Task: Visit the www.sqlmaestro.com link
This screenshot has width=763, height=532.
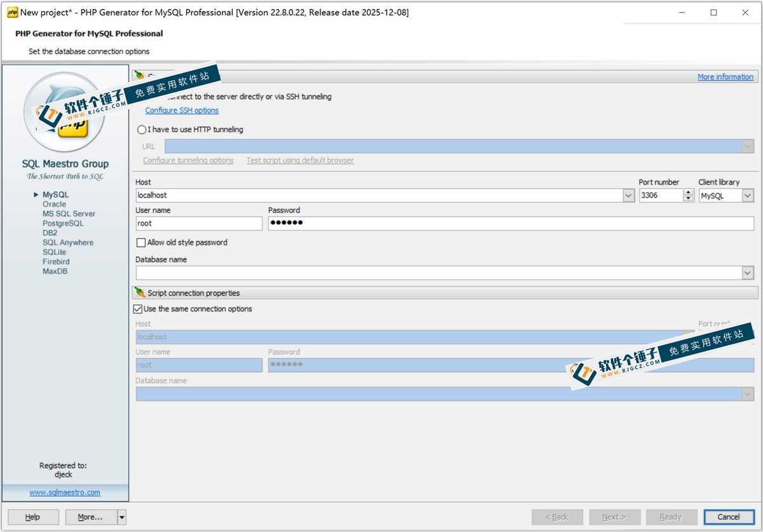Action: (x=65, y=492)
